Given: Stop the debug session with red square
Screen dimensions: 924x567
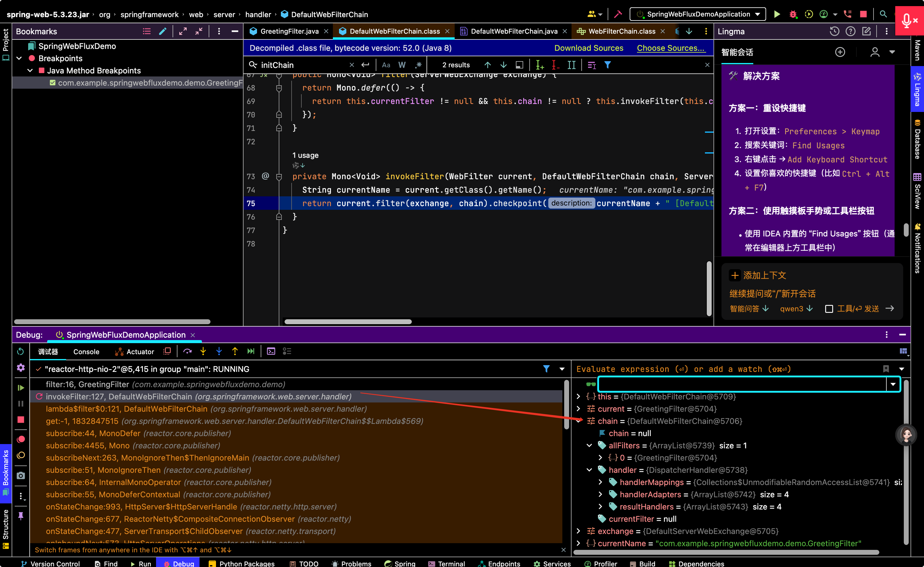Looking at the screenshot, I should pos(20,420).
